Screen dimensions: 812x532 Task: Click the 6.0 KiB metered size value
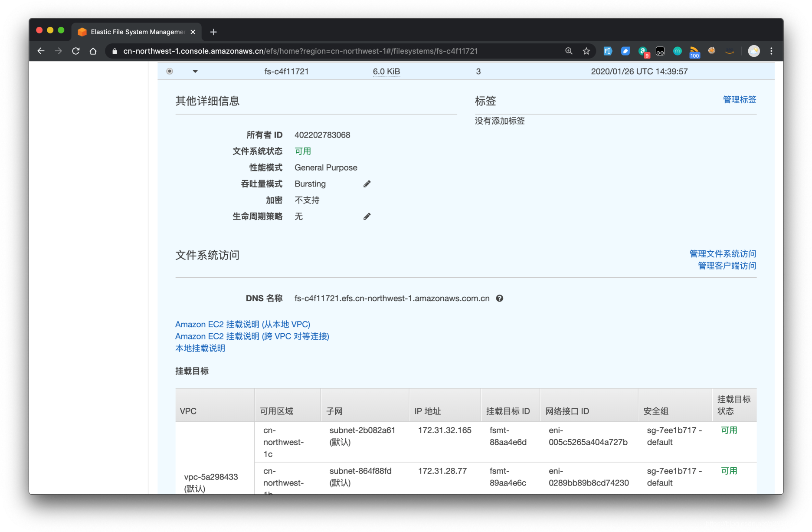[x=386, y=71]
